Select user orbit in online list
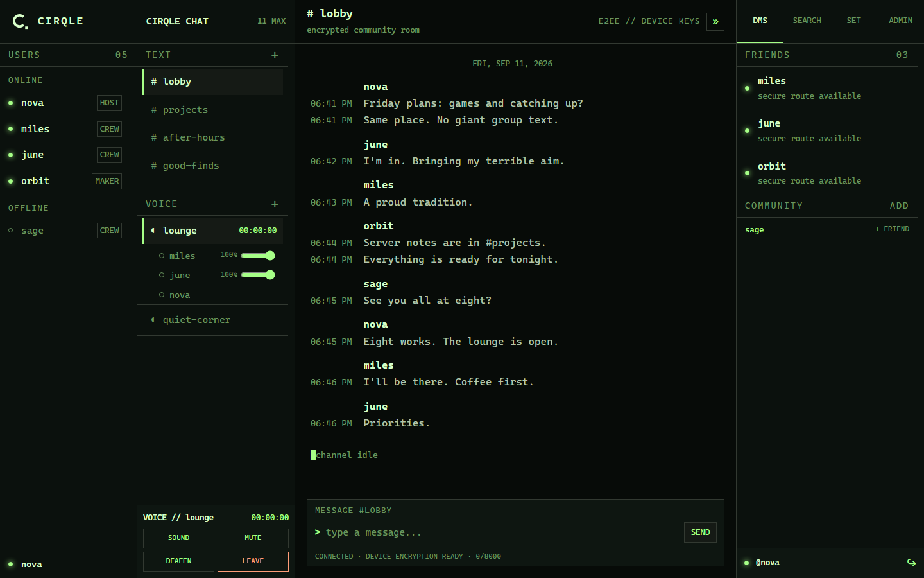Image resolution: width=924 pixels, height=578 pixels. (x=65, y=181)
